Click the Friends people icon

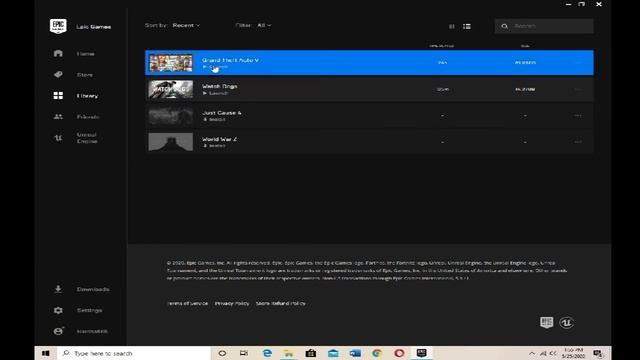(x=58, y=117)
